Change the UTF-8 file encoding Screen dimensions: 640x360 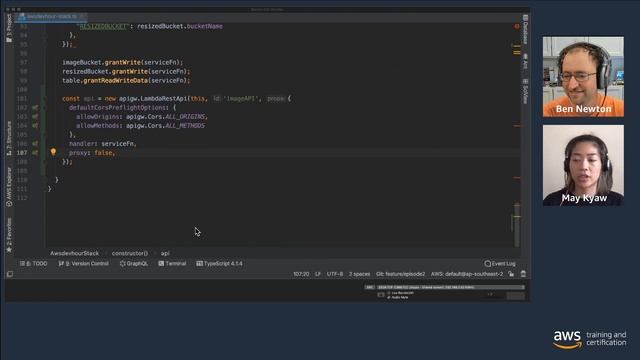point(335,274)
